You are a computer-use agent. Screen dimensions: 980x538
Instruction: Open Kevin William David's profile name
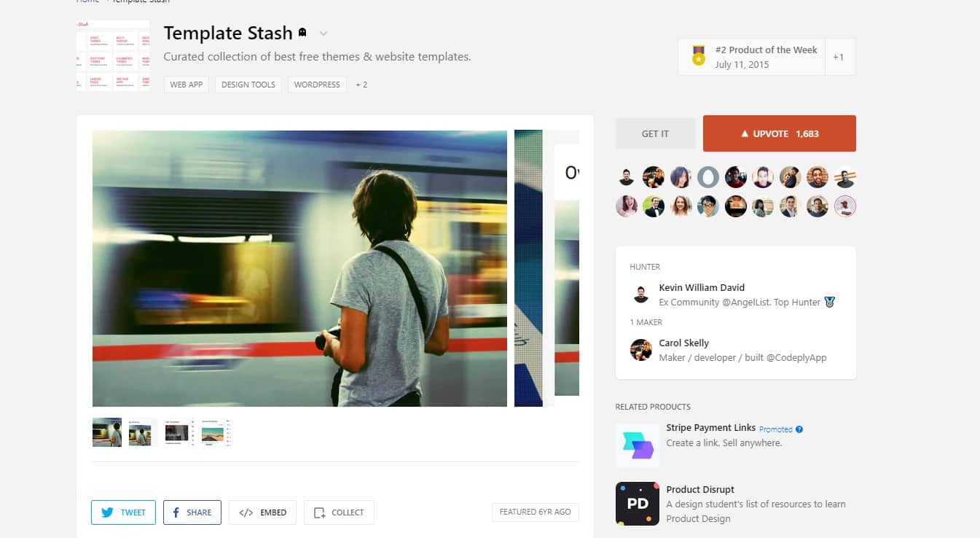pyautogui.click(x=702, y=287)
